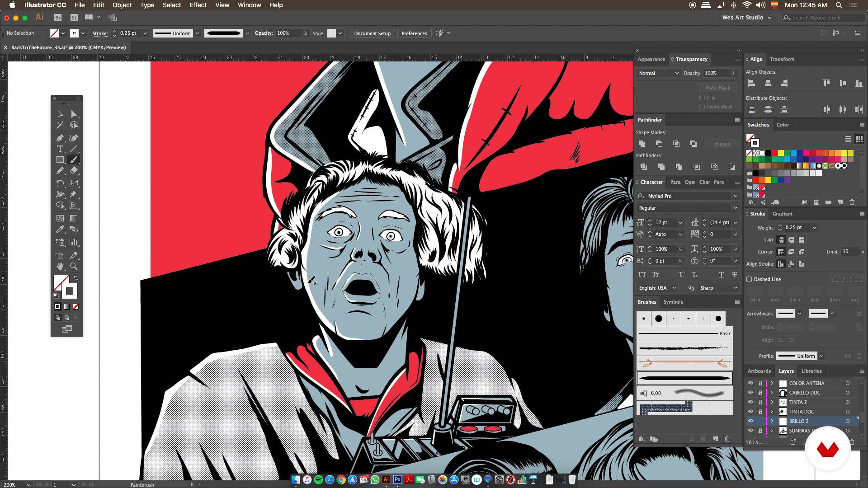Select the Rotate tool
This screenshot has height=488, width=868.
click(60, 183)
